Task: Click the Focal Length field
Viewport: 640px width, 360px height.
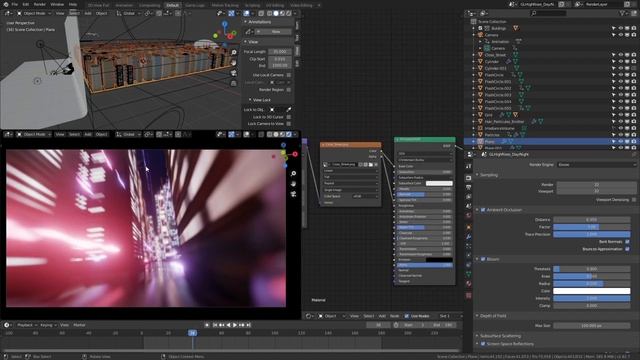Action: coord(280,52)
